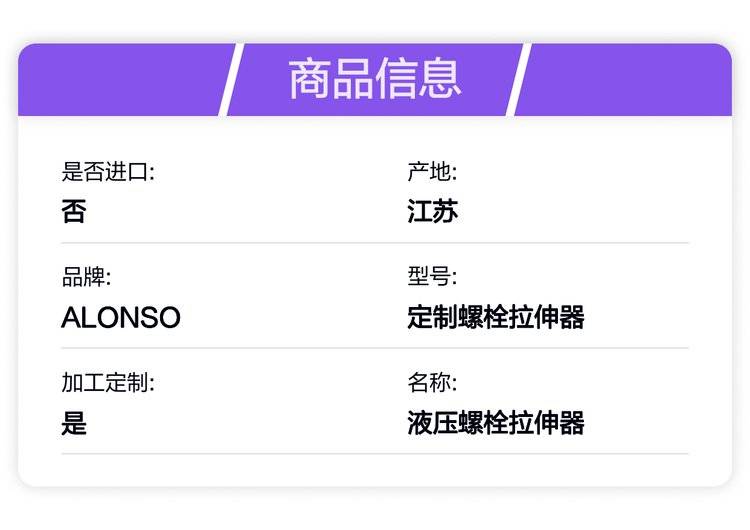Image resolution: width=750 pixels, height=530 pixels.
Task: Click the white slash before 商品信息
Action: (231, 80)
